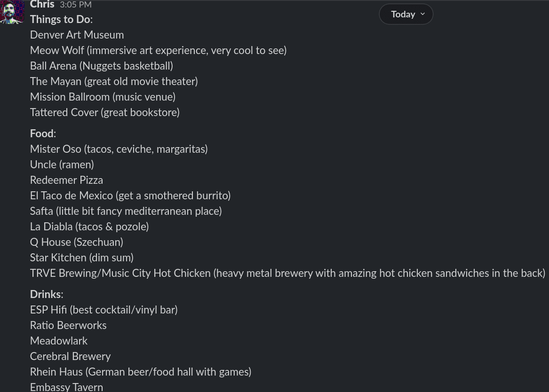Click Chris's profile avatar picture
Image resolution: width=549 pixels, height=392 pixels.
[x=12, y=12]
